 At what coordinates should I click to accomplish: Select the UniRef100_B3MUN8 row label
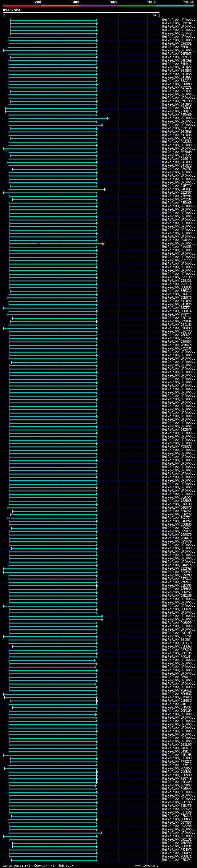pyautogui.click(x=177, y=84)
